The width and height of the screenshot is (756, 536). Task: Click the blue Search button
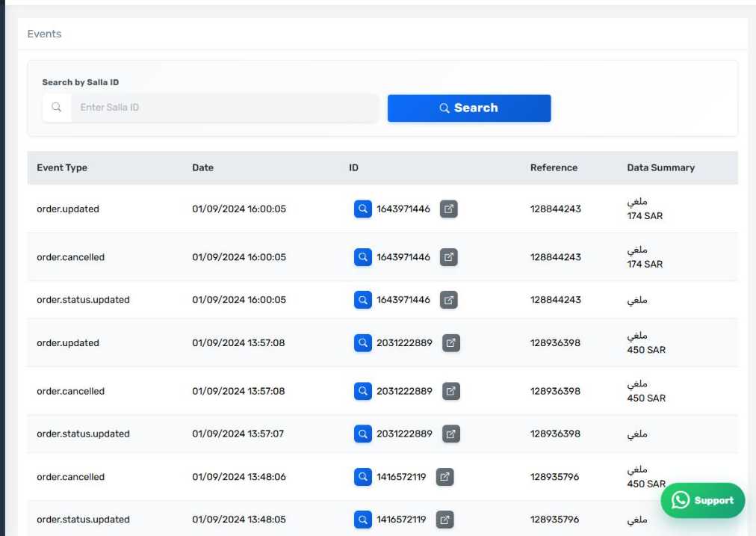click(x=469, y=108)
